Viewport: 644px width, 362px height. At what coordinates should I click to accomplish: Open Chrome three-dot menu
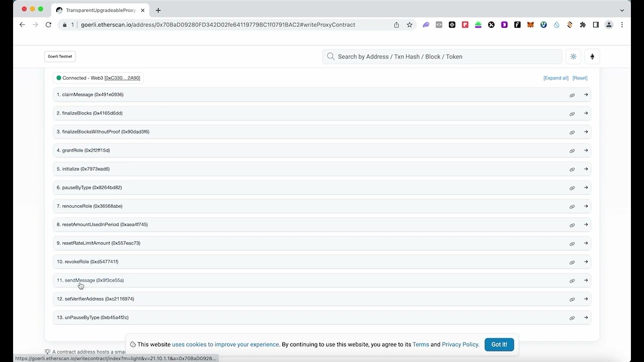(x=622, y=25)
